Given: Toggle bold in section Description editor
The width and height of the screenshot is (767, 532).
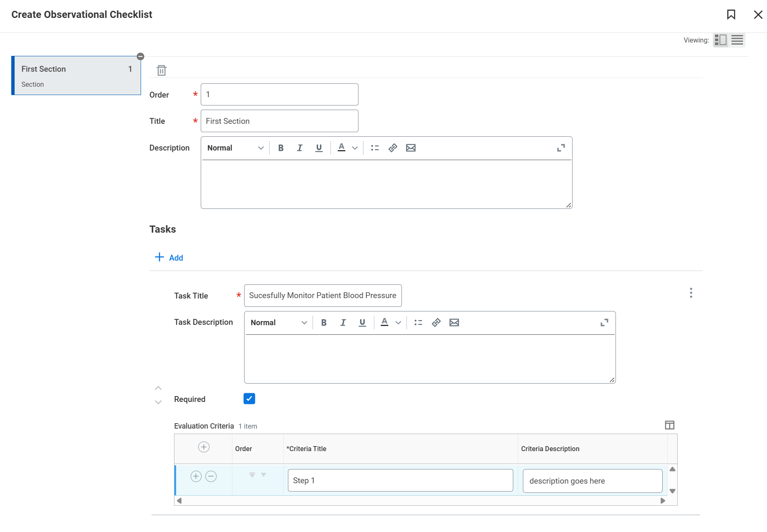Looking at the screenshot, I should (x=281, y=148).
